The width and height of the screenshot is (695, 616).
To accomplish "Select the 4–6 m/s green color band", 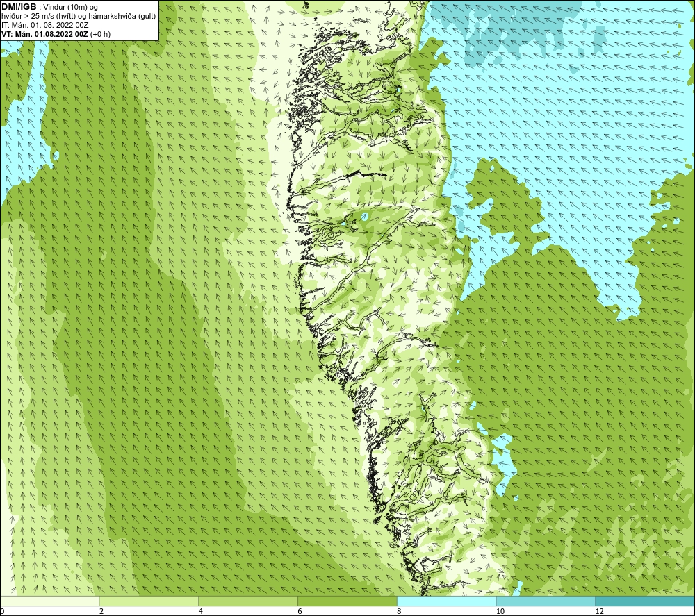I will point(248,601).
